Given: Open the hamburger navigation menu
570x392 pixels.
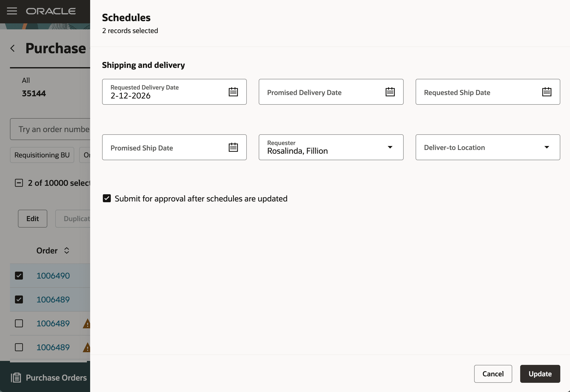Looking at the screenshot, I should pos(11,11).
